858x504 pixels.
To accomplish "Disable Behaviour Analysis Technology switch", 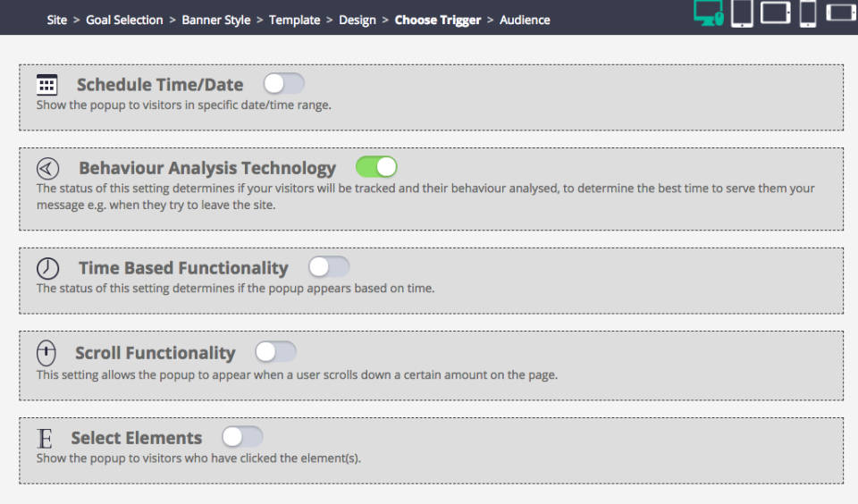I will [376, 167].
